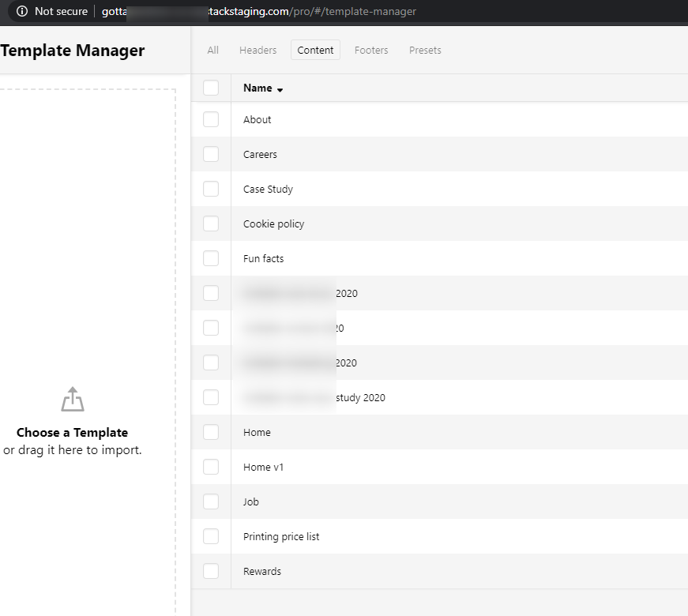Image resolution: width=688 pixels, height=616 pixels.
Task: Check the Cookie policy template checkbox
Action: point(211,223)
